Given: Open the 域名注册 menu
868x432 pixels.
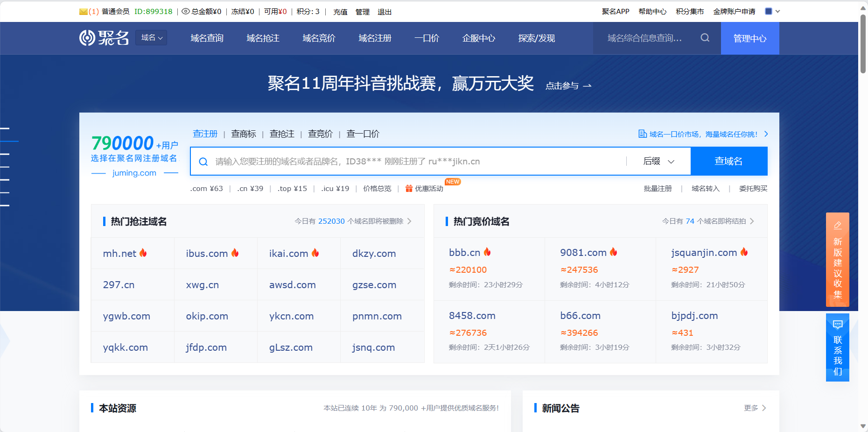Looking at the screenshot, I should pos(375,38).
